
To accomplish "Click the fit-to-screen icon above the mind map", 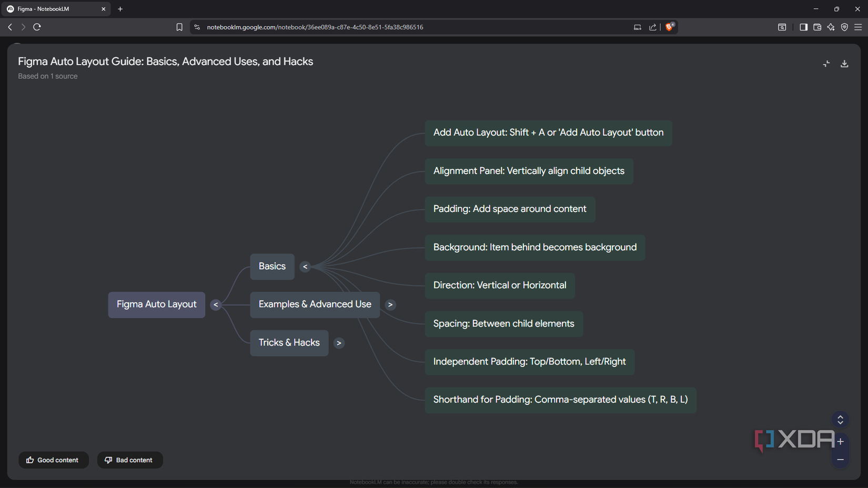I will 826,63.
